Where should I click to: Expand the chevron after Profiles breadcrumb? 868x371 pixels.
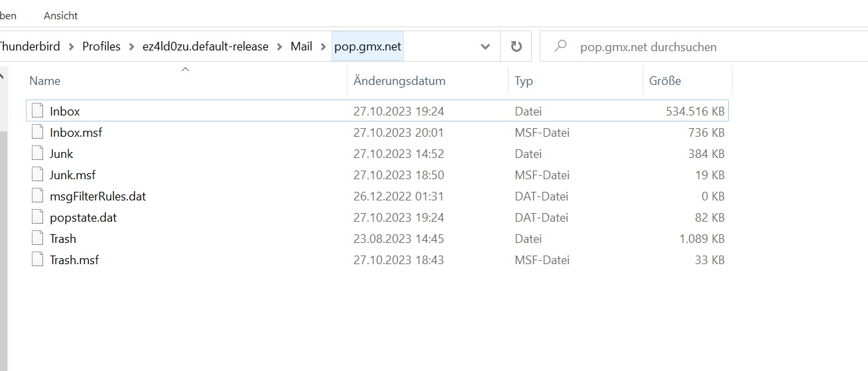(132, 46)
